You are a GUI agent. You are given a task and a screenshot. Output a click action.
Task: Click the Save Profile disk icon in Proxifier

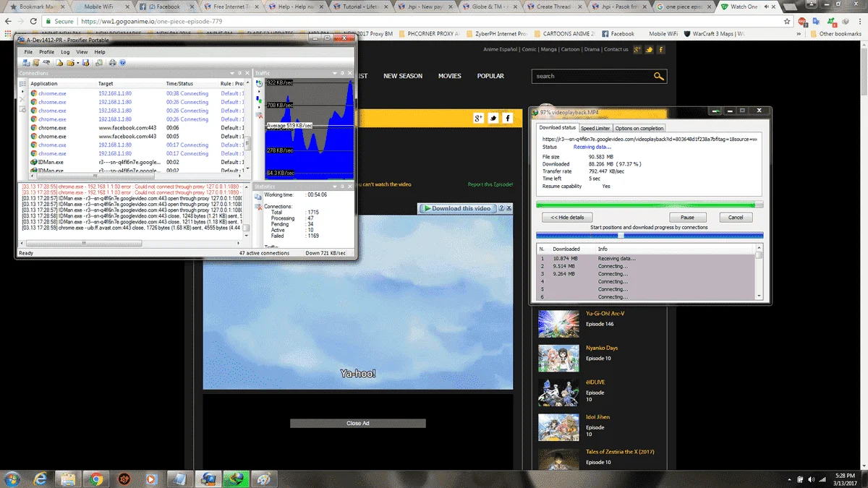[88, 63]
